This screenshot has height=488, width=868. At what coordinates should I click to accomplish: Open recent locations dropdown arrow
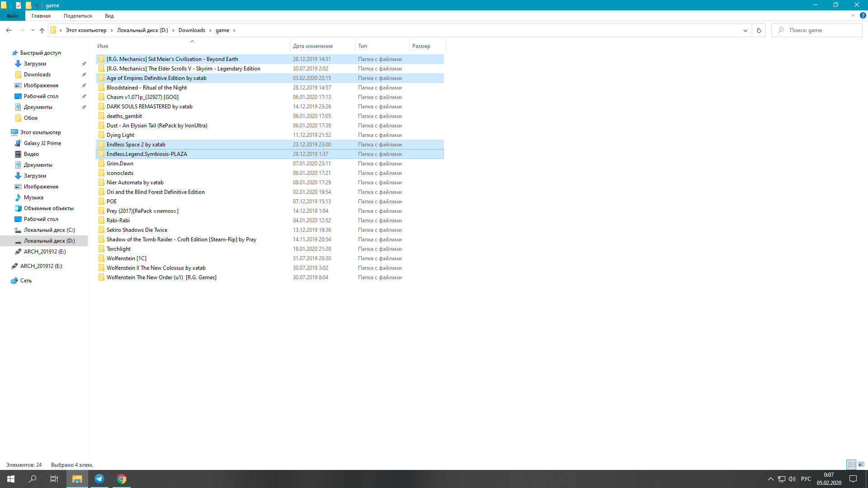[x=33, y=30]
